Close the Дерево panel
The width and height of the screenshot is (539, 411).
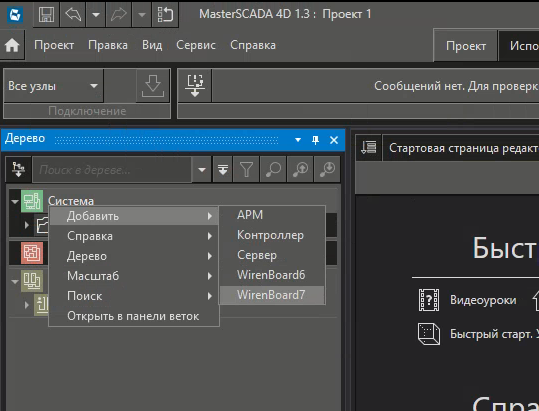click(334, 140)
